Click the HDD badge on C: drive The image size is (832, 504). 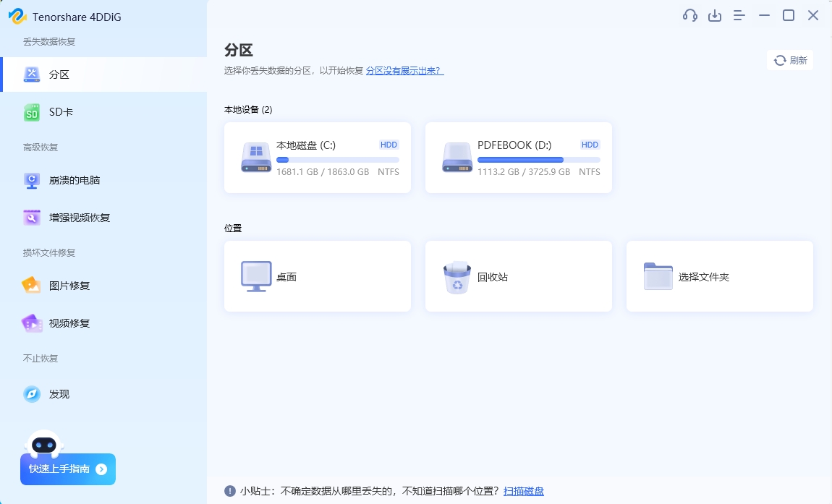coord(389,145)
